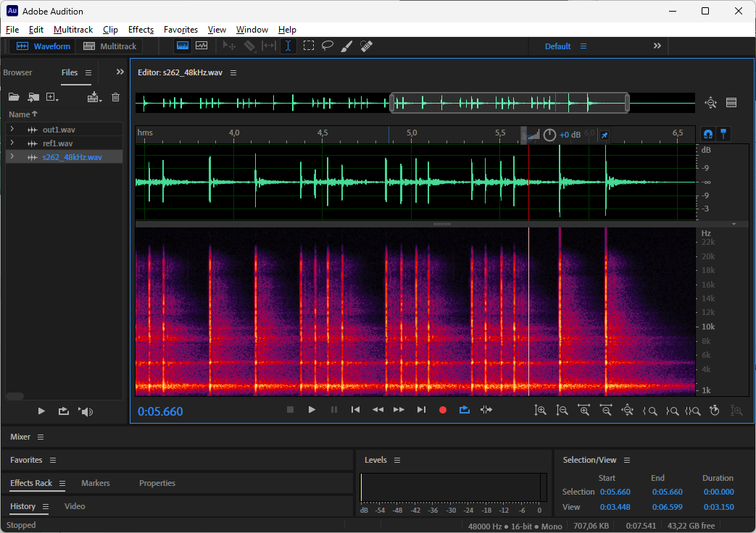Image resolution: width=756 pixels, height=533 pixels.
Task: Switch to the Browser tab
Action: pos(17,72)
